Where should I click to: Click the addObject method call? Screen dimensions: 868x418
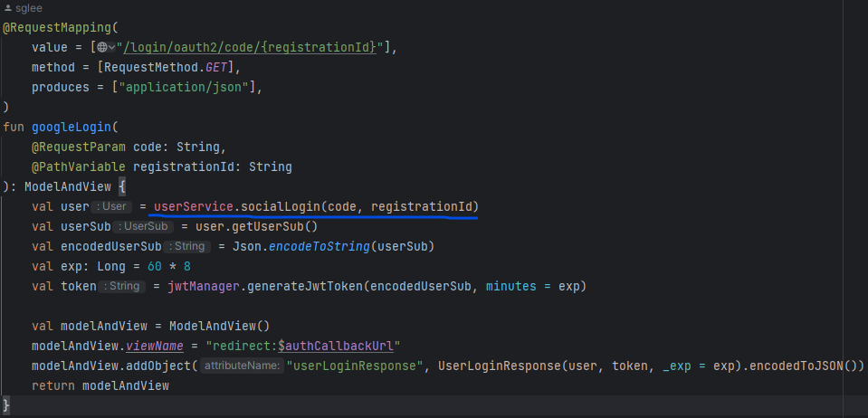point(158,366)
